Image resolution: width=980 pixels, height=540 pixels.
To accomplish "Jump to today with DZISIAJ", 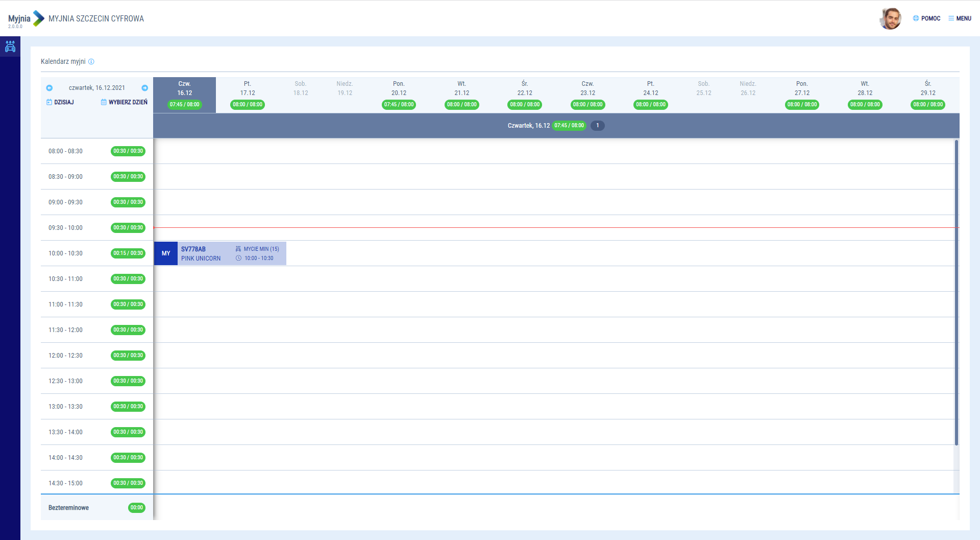I will point(60,102).
